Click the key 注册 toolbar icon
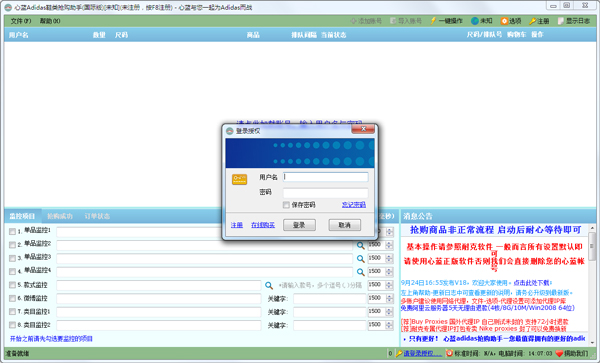Screen dimensions: 600x363 [x=532, y=21]
